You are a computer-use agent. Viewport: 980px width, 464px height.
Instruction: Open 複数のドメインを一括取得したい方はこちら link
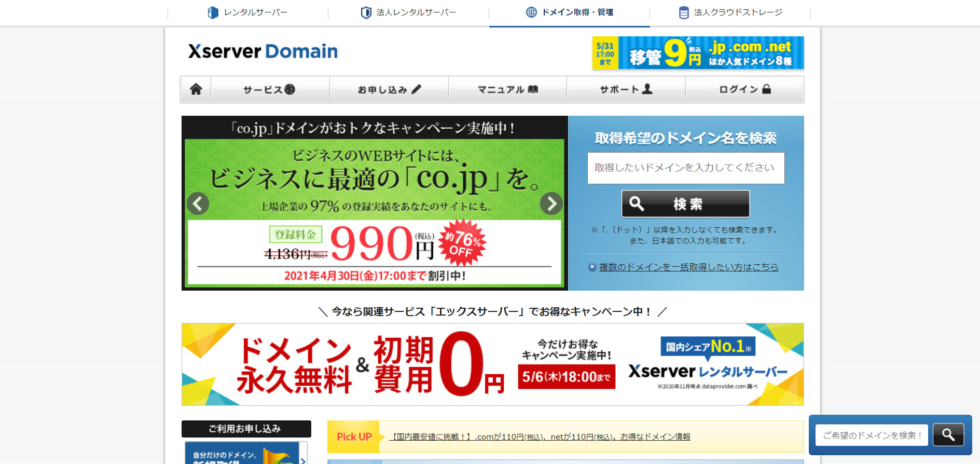pyautogui.click(x=688, y=267)
